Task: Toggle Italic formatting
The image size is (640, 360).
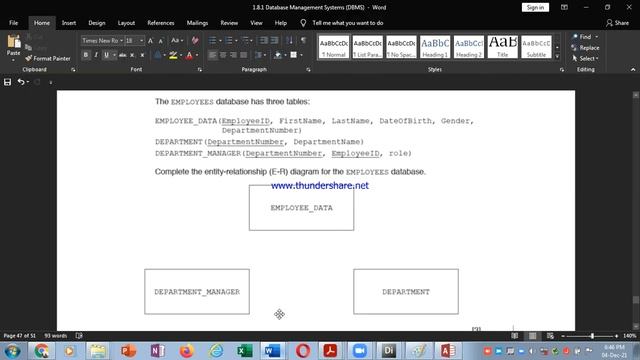Action: coord(96,55)
